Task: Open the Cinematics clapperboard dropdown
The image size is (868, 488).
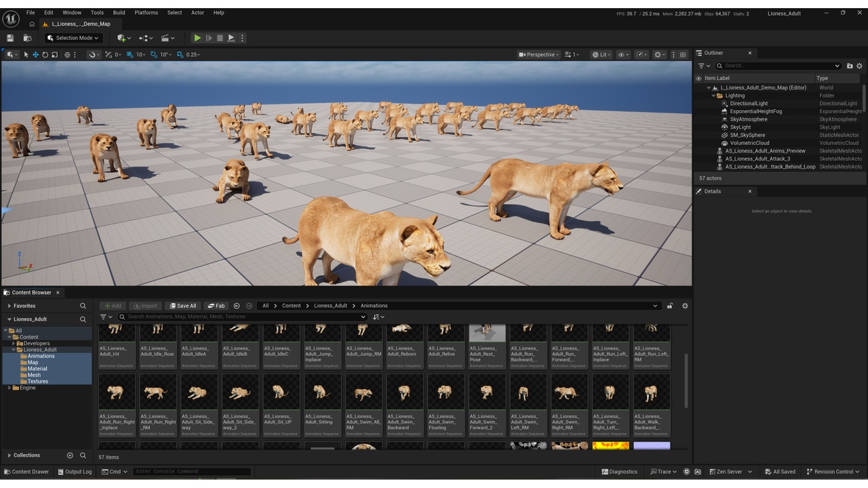Action: point(167,38)
